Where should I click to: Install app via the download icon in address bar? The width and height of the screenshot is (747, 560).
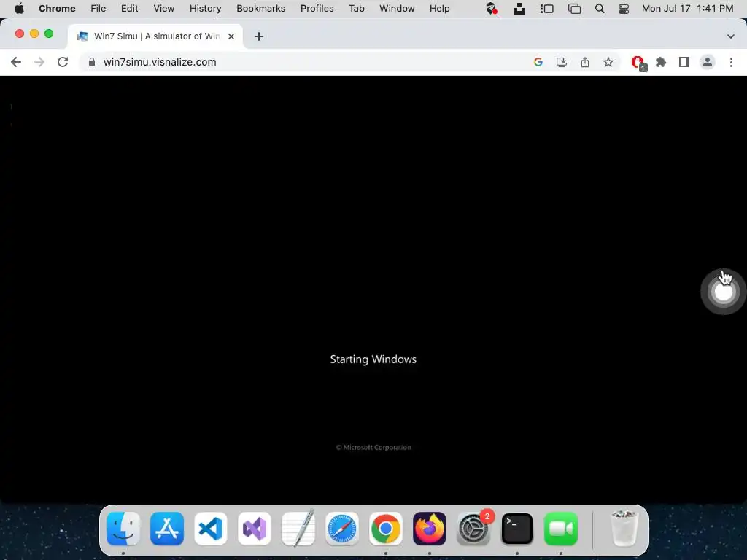coord(561,62)
